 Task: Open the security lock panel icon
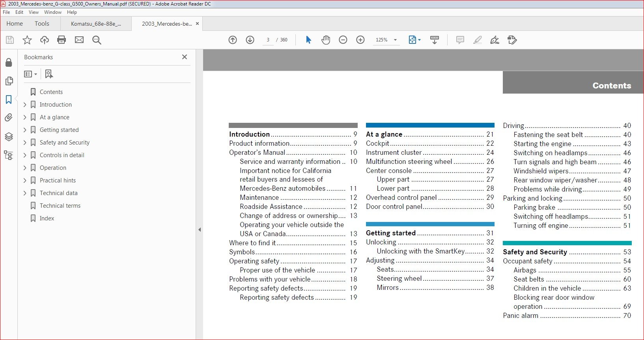coord(9,62)
